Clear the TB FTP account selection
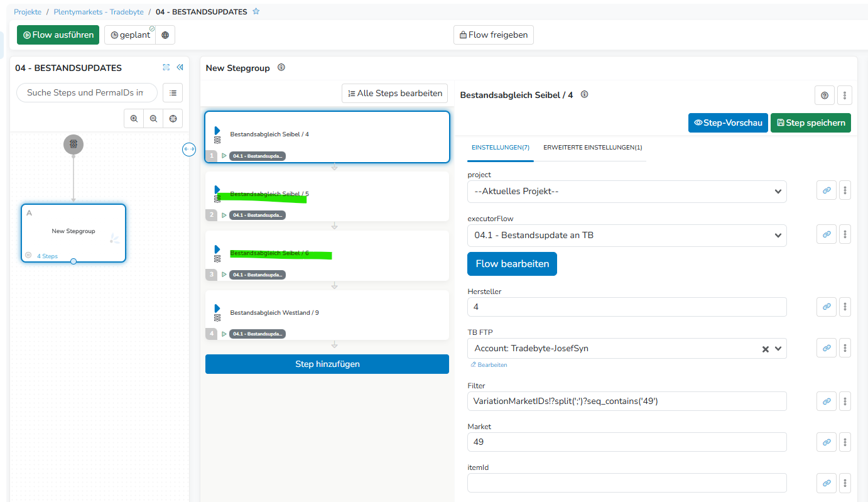Viewport: 868px width, 502px height. coord(765,349)
